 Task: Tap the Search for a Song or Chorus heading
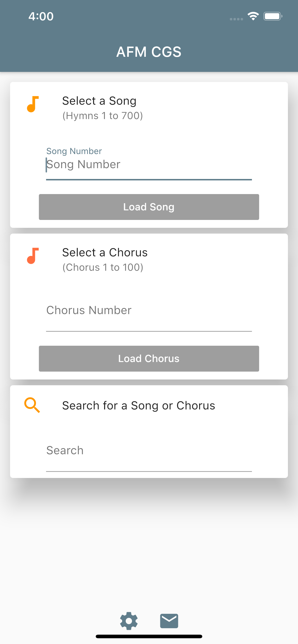[138, 406]
